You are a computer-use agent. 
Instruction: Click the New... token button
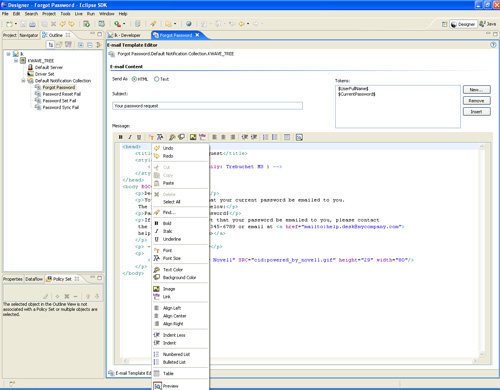477,90
